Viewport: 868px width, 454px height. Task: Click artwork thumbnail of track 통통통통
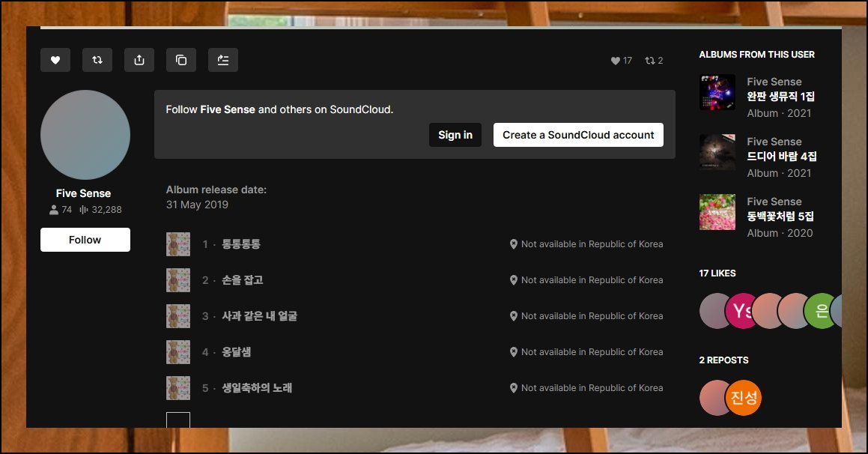click(178, 244)
